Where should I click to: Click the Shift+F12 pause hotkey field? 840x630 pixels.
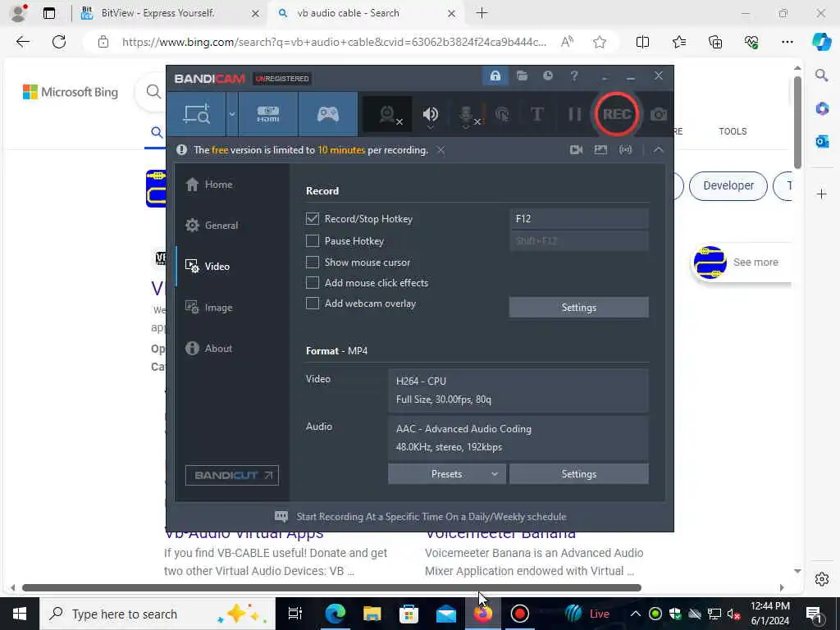pyautogui.click(x=578, y=241)
